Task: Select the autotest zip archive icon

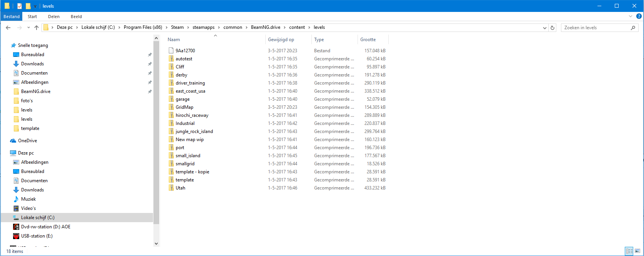Action: coord(171,58)
